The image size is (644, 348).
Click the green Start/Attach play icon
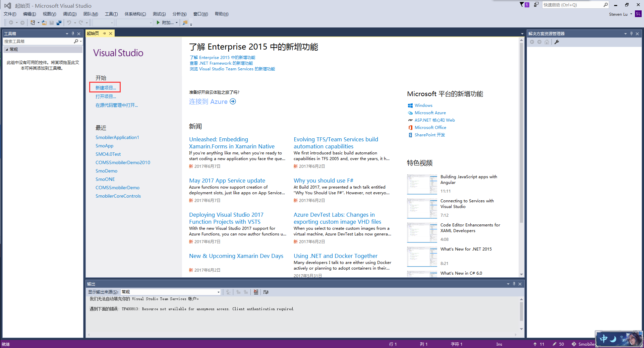pos(158,22)
